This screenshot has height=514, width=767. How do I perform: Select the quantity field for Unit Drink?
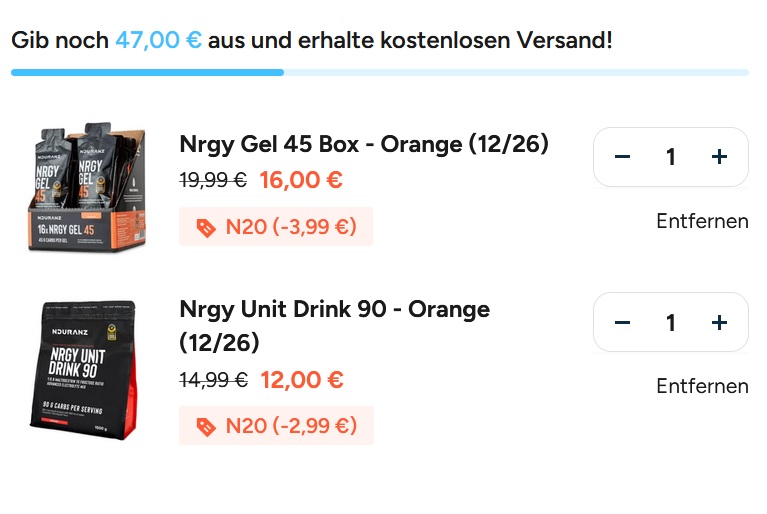(x=671, y=322)
